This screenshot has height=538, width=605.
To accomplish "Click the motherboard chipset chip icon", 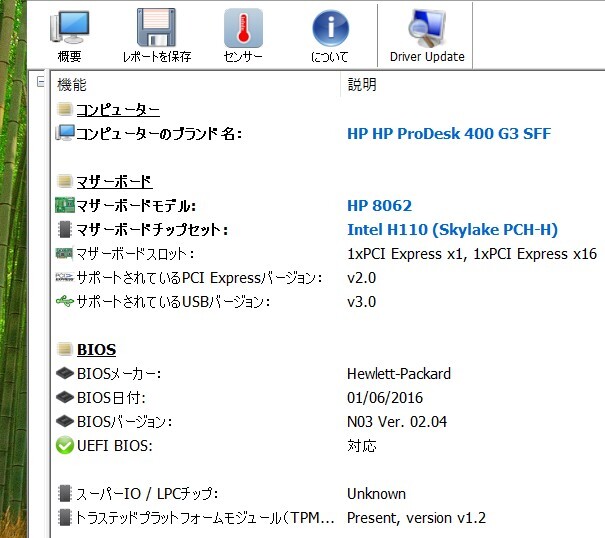I will (x=64, y=229).
